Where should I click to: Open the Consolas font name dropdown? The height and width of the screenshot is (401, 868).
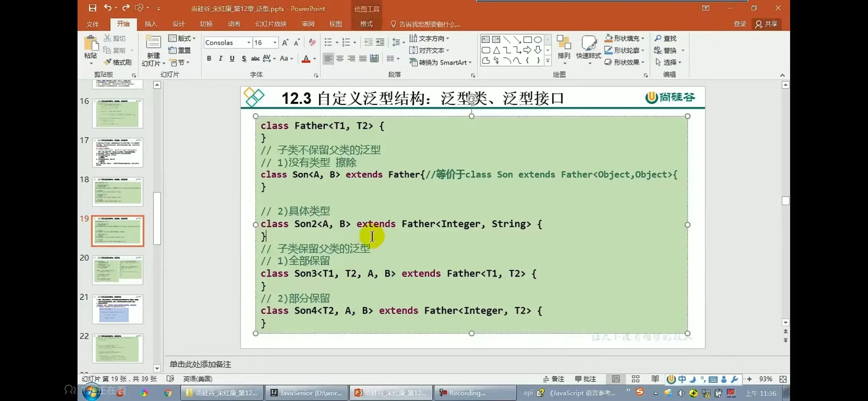point(249,43)
